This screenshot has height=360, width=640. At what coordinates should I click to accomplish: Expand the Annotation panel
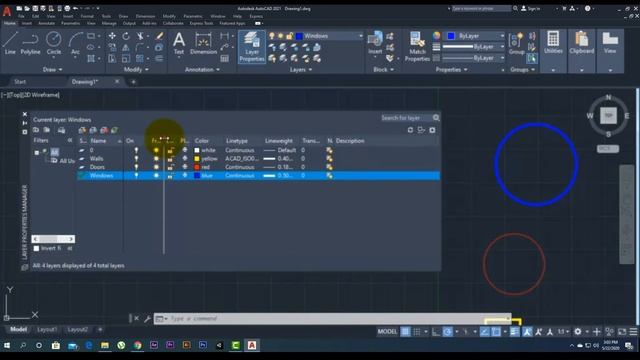click(x=202, y=69)
